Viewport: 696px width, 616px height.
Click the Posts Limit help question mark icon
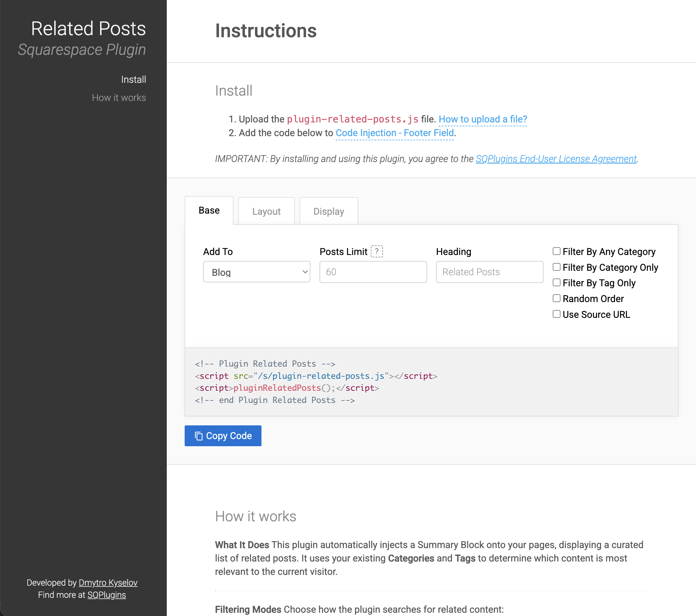click(x=377, y=252)
